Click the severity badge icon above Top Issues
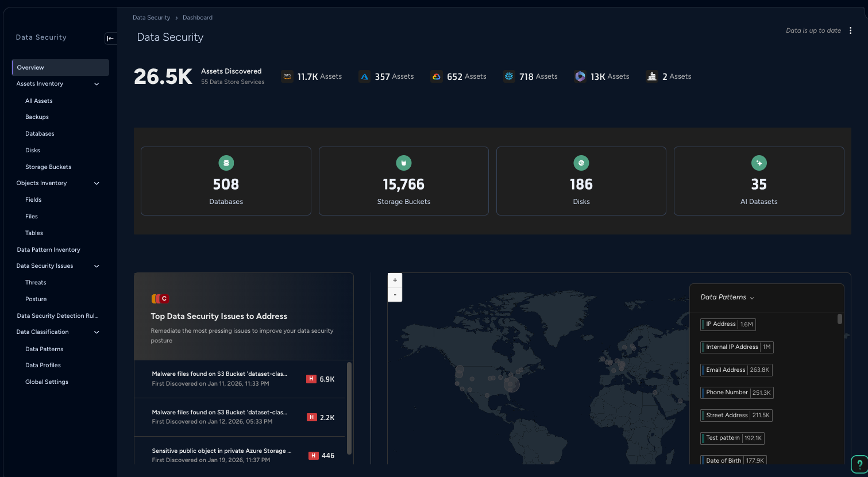 tap(160, 299)
